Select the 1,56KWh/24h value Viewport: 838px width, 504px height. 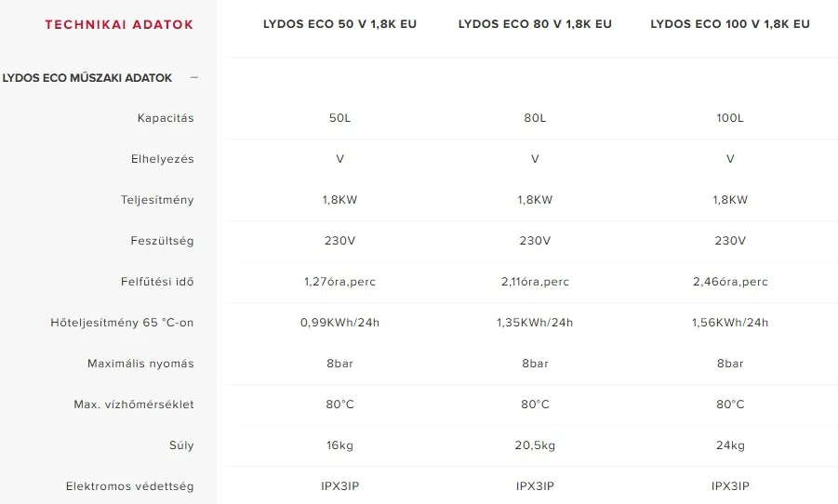coord(730,323)
